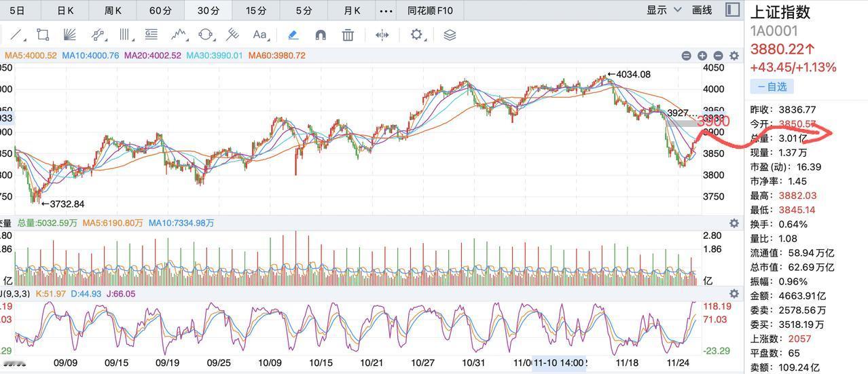
Task: Click the 11-10 14:00 date marker
Action: pos(560,363)
